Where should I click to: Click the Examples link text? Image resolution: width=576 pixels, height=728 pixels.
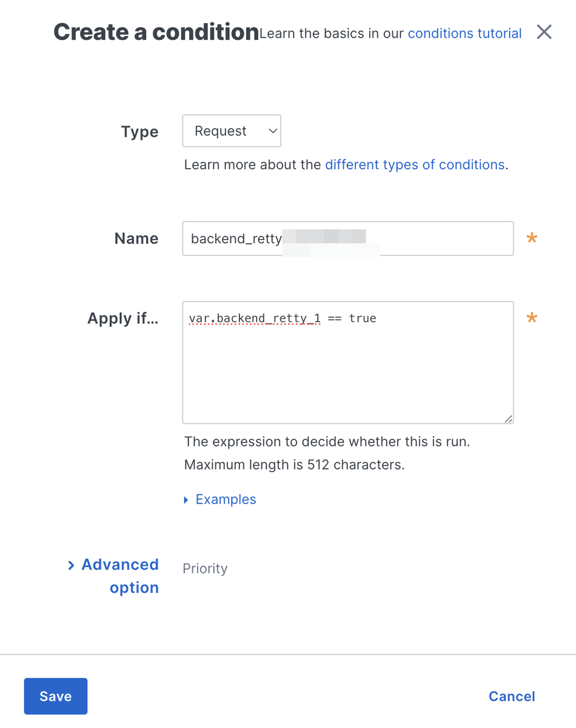[x=226, y=499]
